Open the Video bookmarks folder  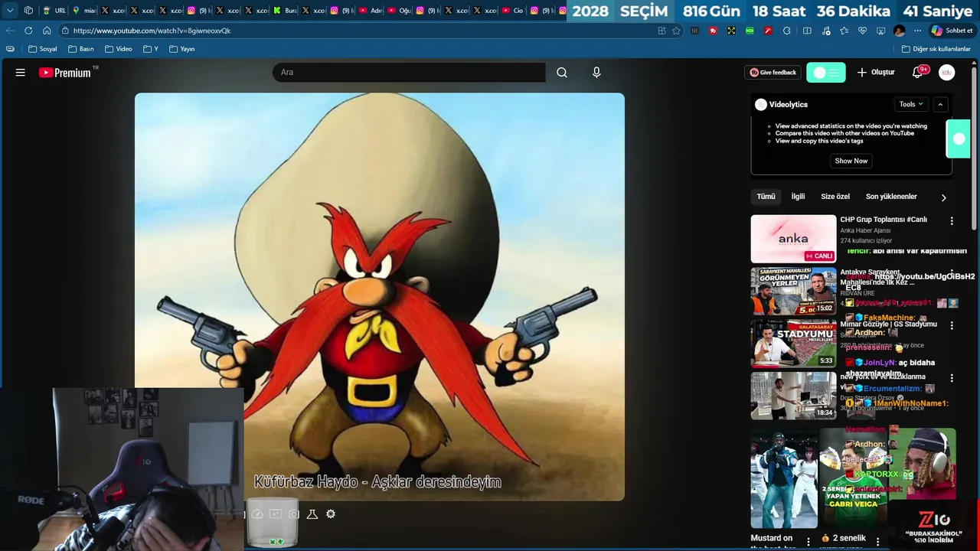pos(119,49)
